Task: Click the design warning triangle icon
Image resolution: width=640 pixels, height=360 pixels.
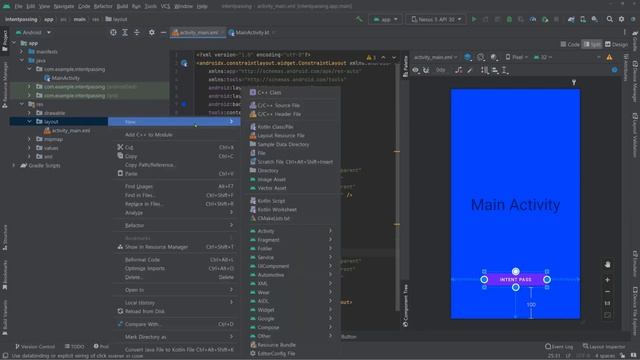Action: click(609, 57)
